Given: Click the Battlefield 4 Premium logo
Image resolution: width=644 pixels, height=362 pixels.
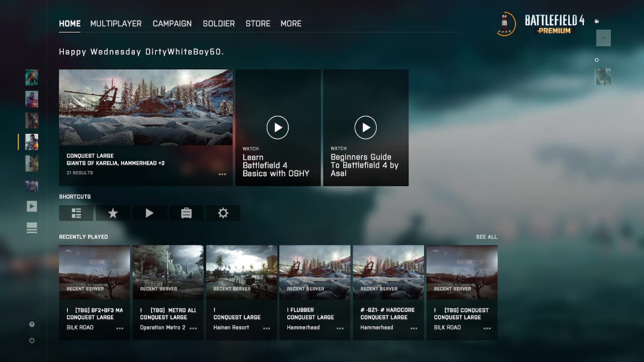Looking at the screenshot, I should (554, 24).
